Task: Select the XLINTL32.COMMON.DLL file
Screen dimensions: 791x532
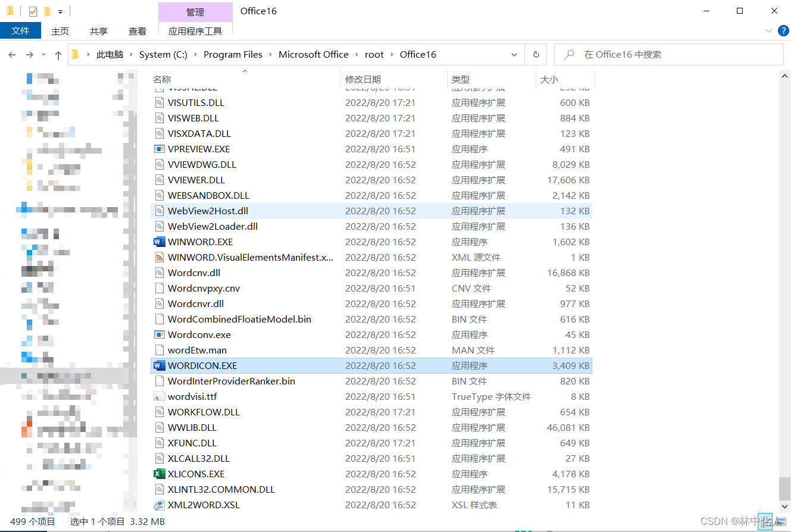Action: pos(371,489)
